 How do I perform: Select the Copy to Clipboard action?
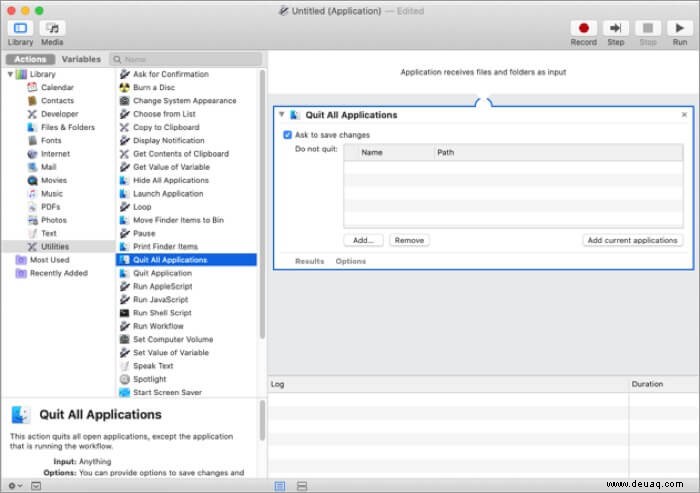[166, 127]
